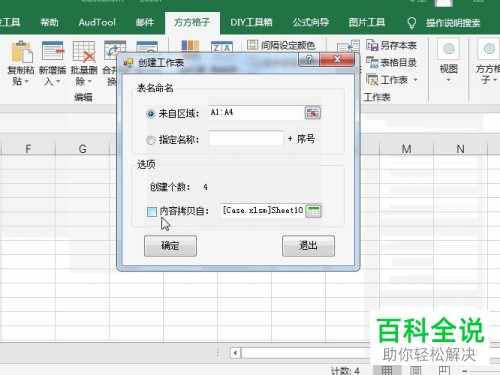Expand the 复制粘贴 dropdown arrow

coord(27,81)
